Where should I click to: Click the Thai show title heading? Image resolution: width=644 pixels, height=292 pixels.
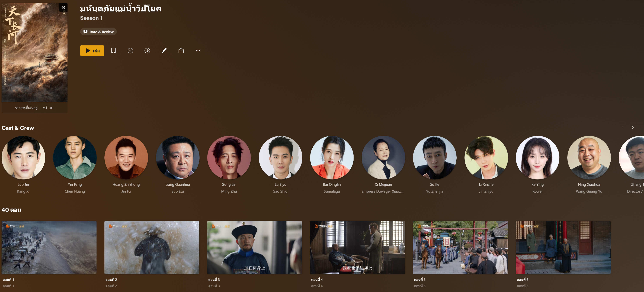121,8
